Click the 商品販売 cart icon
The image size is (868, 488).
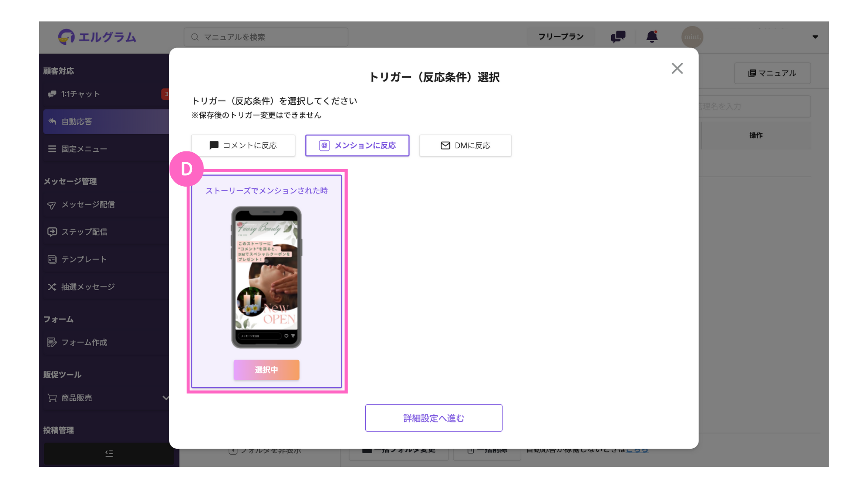(x=52, y=398)
